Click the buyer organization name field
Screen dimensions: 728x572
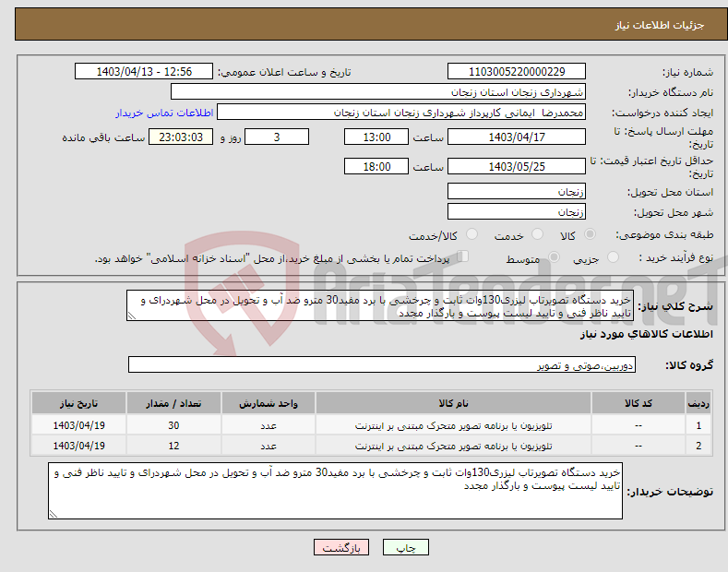(378, 91)
